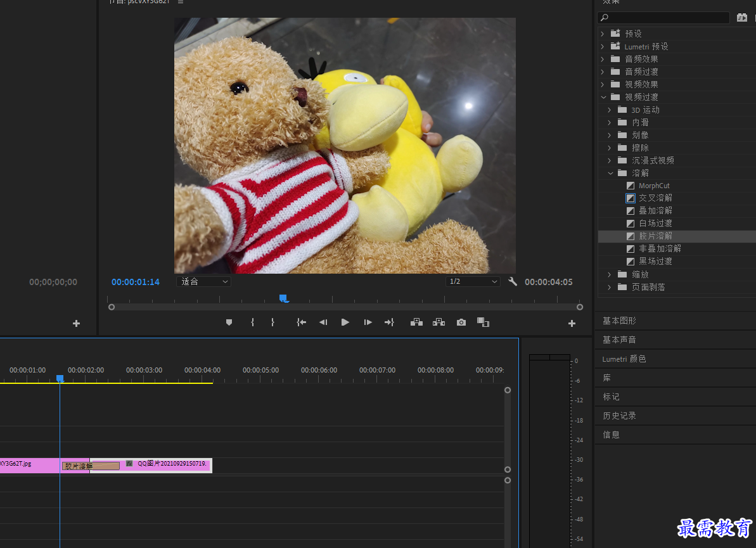Open the 1/2 playback resolution dropdown
Viewport: 756px width, 548px height.
(x=473, y=281)
